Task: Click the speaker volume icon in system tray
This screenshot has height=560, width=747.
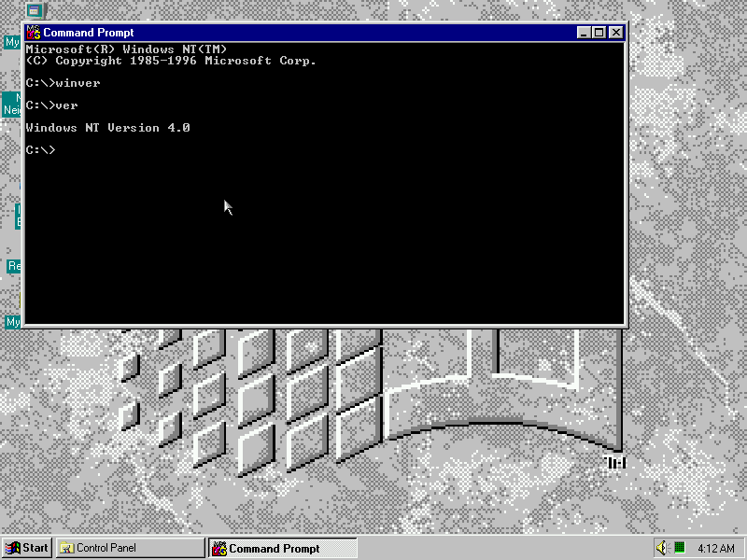Action: point(662,548)
